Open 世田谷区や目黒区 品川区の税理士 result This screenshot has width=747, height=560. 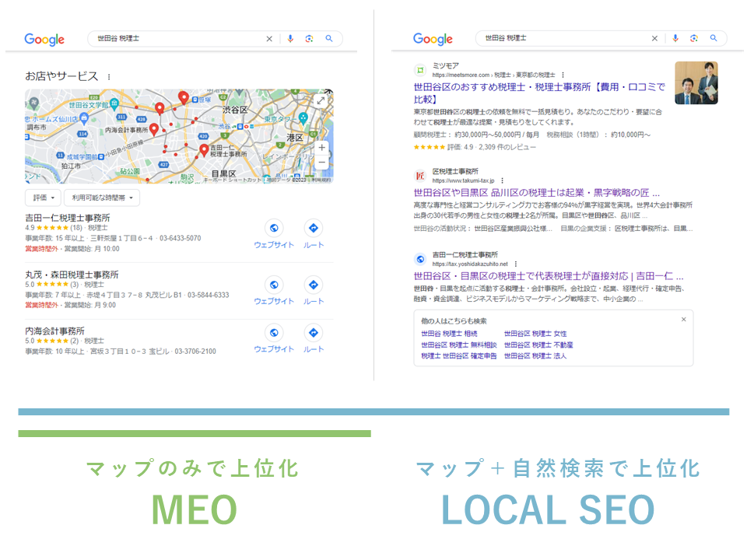536,193
